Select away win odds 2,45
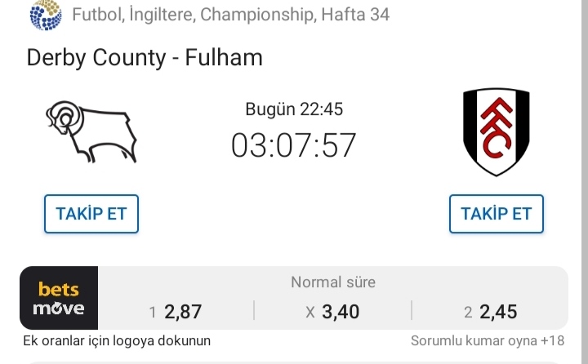This screenshot has height=364, width=588. pos(490,312)
